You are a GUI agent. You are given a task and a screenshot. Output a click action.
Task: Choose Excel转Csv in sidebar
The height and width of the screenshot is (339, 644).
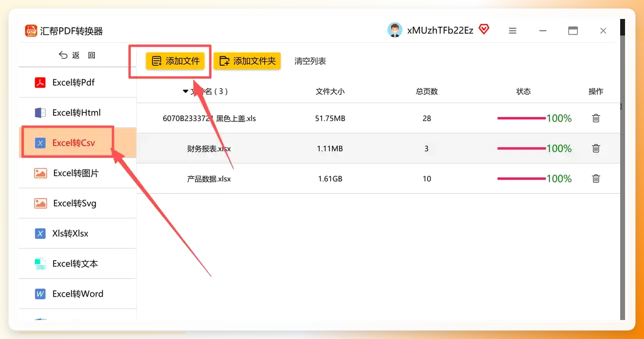(77, 143)
